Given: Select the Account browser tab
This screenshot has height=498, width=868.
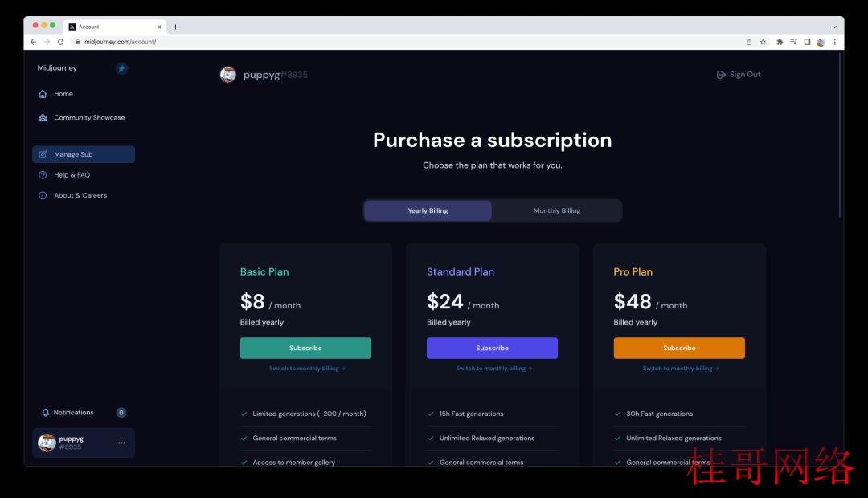Looking at the screenshot, I should pos(115,27).
